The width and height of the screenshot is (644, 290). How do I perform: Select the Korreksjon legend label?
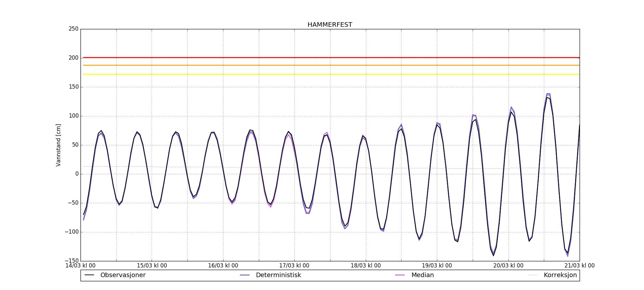click(560, 275)
